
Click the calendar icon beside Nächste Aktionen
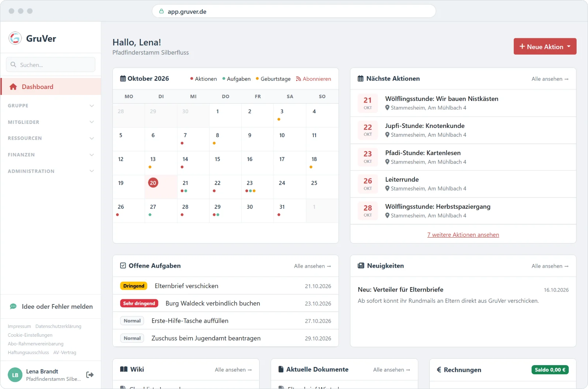coord(361,79)
